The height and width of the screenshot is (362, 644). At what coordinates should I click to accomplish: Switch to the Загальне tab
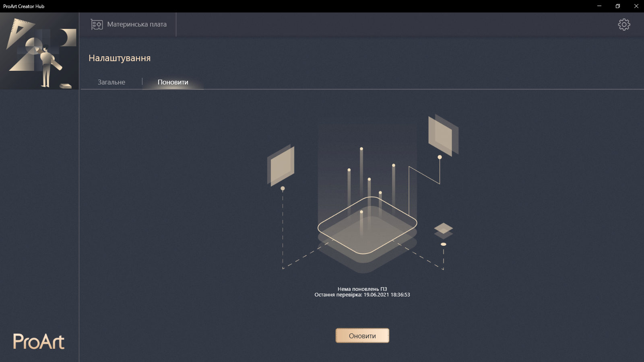click(111, 82)
